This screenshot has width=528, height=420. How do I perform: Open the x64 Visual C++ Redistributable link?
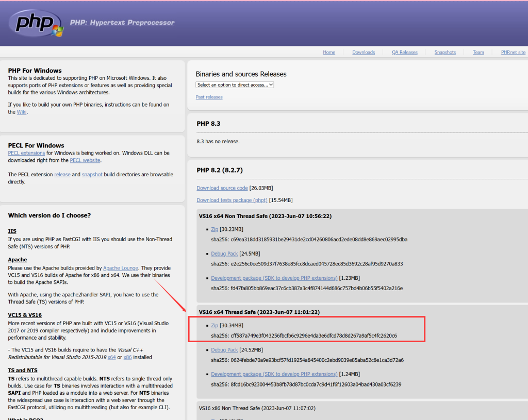pyautogui.click(x=111, y=357)
